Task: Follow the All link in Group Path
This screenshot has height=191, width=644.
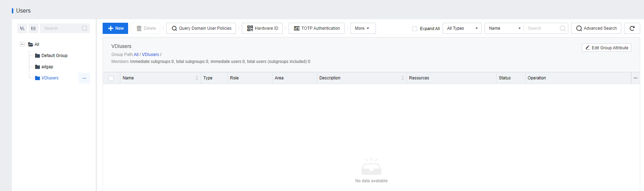Action: (136, 55)
